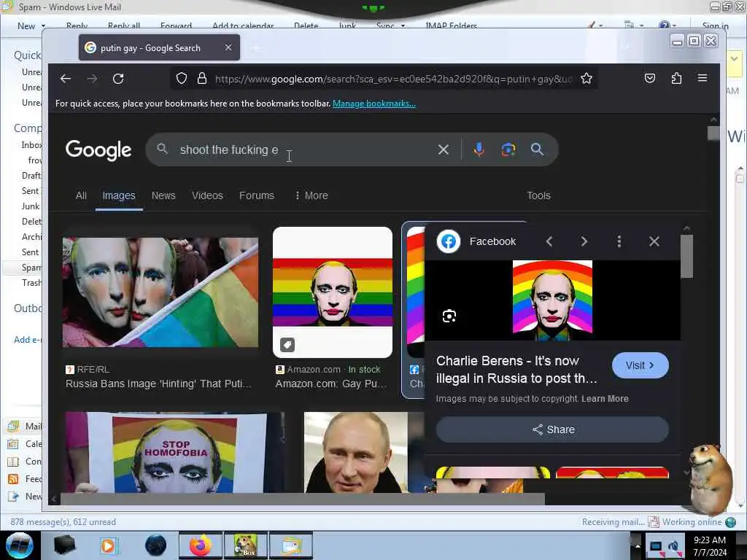Open the tracking protection shield icon

tap(182, 78)
